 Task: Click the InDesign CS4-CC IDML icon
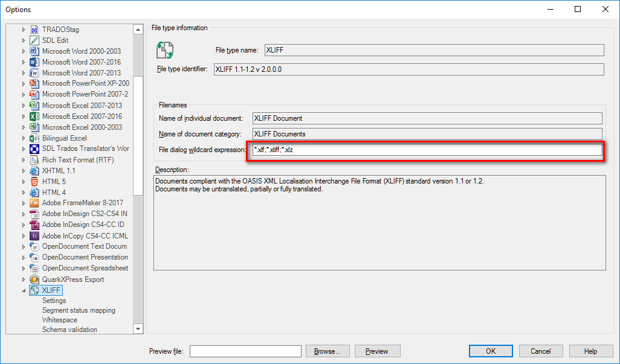pos(34,225)
